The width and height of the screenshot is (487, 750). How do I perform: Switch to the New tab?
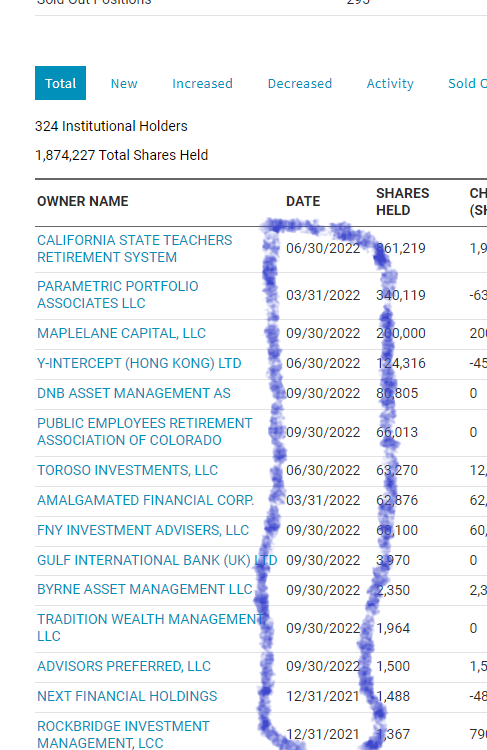(x=124, y=83)
